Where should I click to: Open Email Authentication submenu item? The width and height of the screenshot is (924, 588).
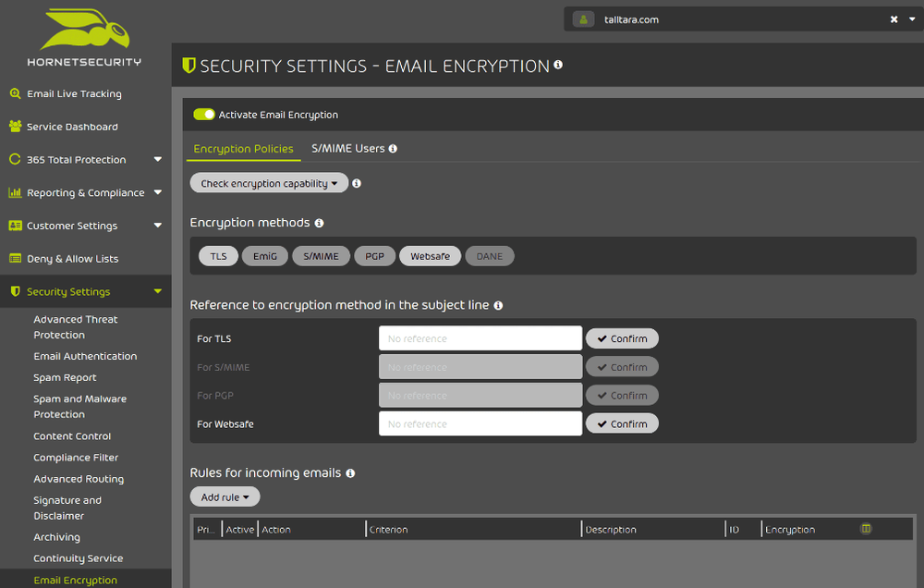click(85, 356)
